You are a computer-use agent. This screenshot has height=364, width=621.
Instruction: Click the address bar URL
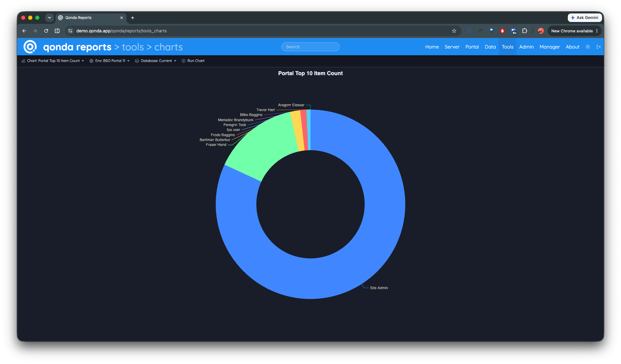pyautogui.click(x=121, y=31)
